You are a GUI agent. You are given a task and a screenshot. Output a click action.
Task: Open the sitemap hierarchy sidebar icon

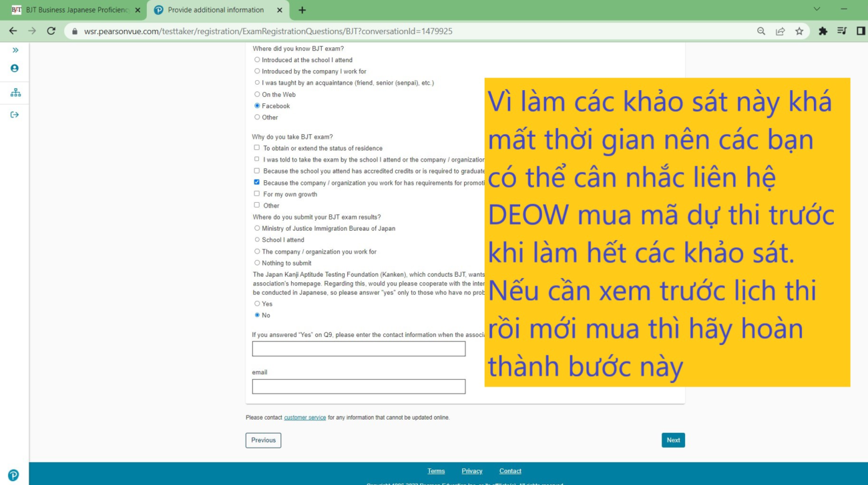coord(15,93)
